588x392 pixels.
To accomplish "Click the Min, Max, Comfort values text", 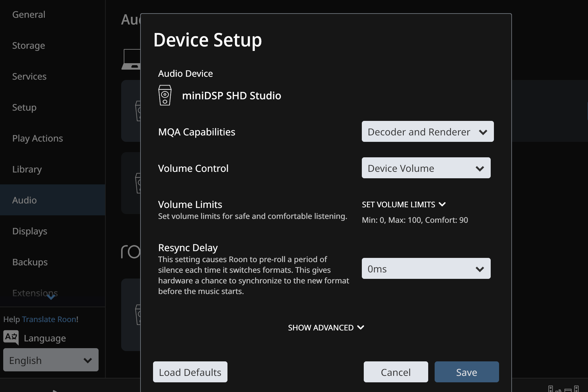I will (x=415, y=220).
